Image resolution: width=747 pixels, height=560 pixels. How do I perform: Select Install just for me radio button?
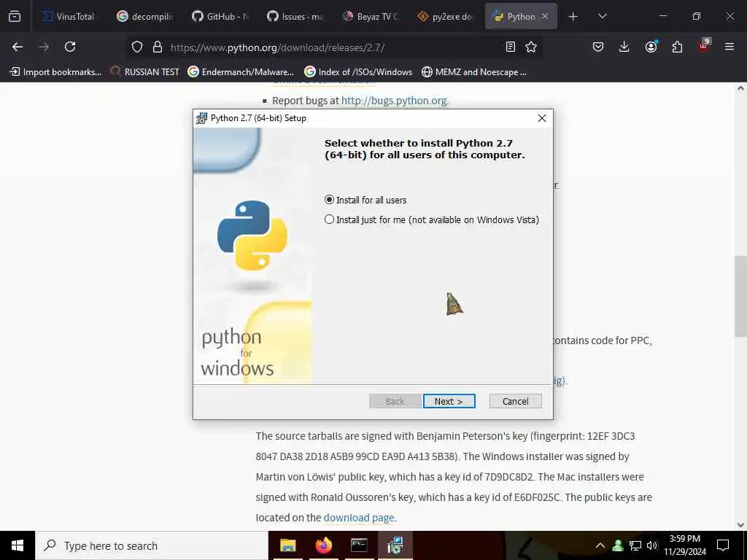[329, 219]
